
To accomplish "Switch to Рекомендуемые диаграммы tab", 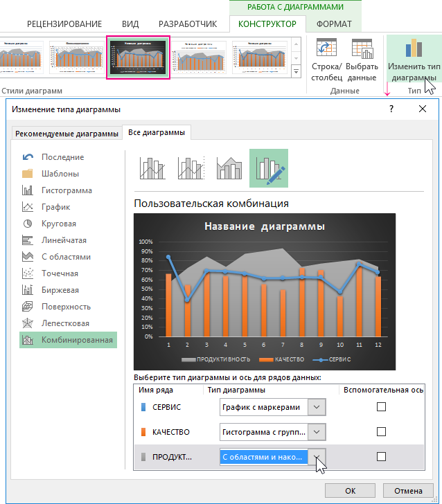I will tap(66, 133).
